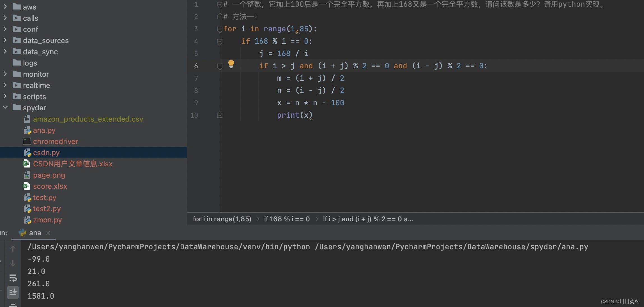
Task: Click the chromedriver executable icon
Action: [x=27, y=141]
